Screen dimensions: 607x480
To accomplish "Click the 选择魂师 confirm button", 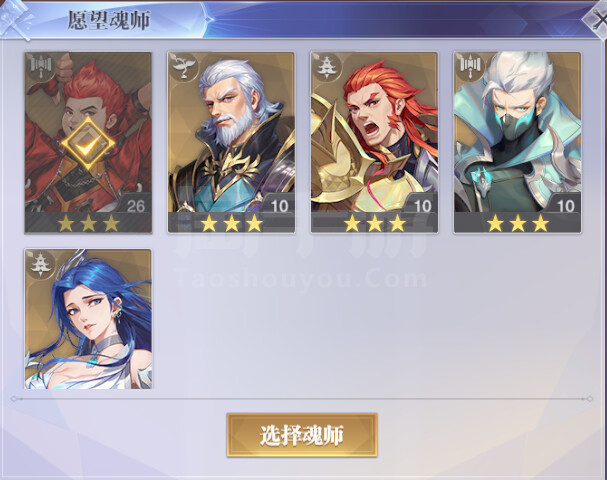I will click(x=302, y=435).
